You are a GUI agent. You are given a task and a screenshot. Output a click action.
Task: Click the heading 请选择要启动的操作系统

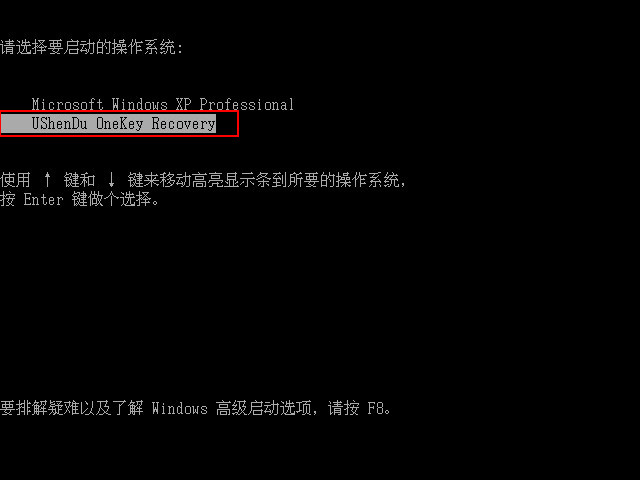[x=88, y=47]
